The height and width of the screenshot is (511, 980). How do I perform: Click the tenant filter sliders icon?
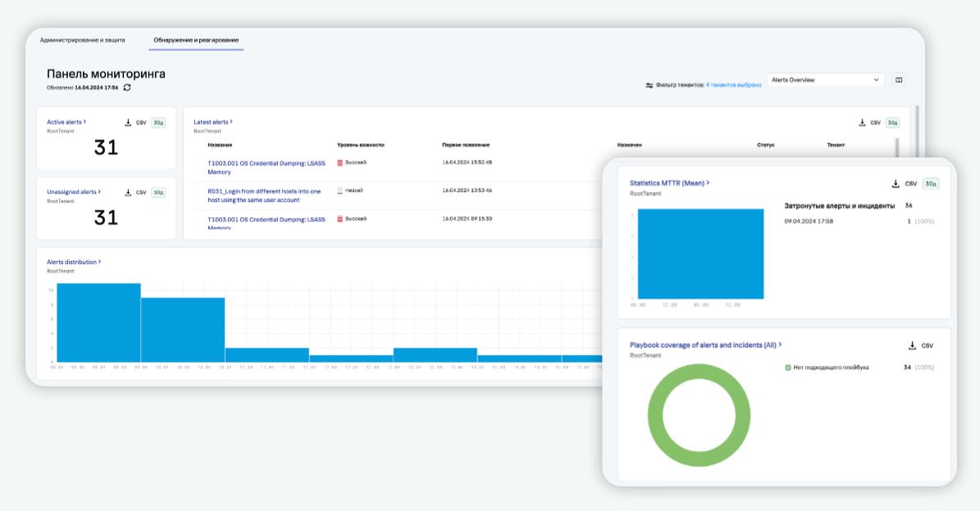650,85
